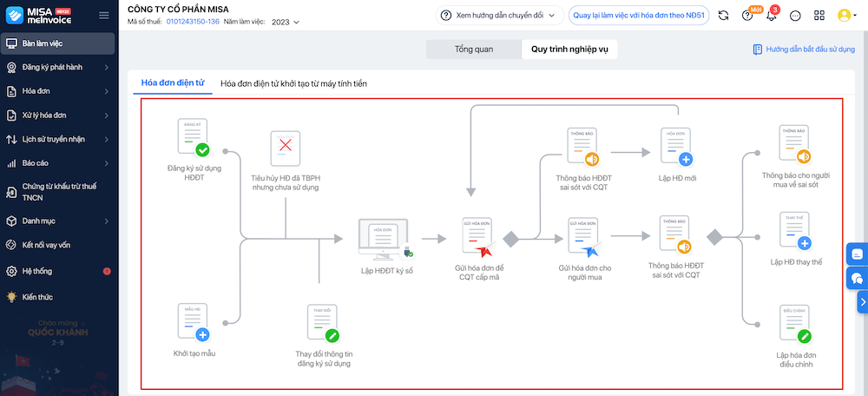The width and height of the screenshot is (868, 396).
Task: Expand the Năm làm việc 2023 dropdown
Action: 285,21
